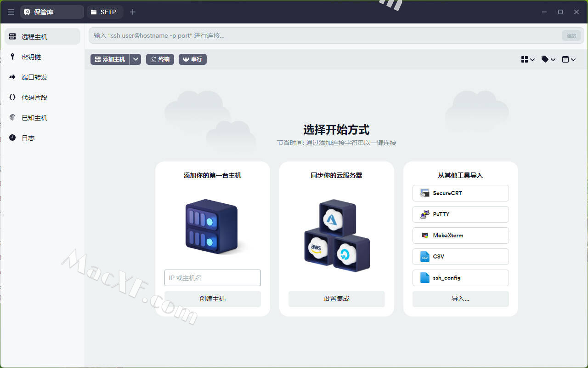Click the 连接 button
Image resolution: width=588 pixels, height=368 pixels.
pyautogui.click(x=571, y=35)
